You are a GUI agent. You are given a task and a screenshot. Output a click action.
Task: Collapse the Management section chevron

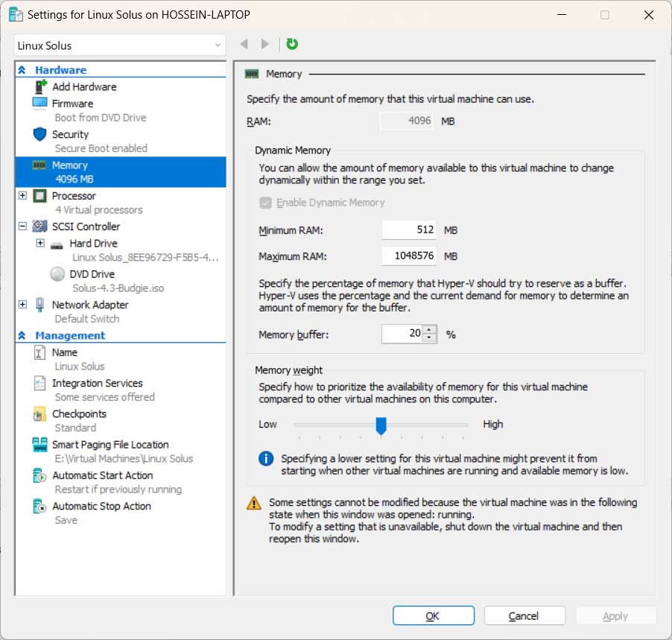click(x=22, y=335)
